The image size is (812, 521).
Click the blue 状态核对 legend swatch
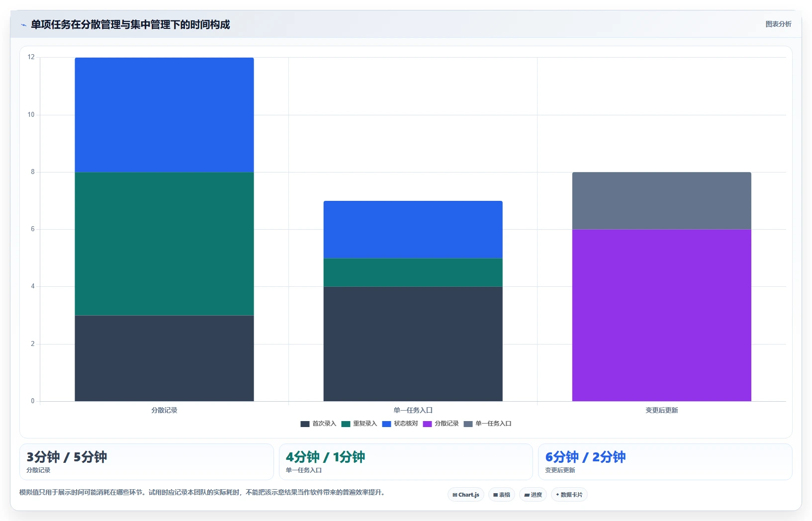click(x=386, y=424)
